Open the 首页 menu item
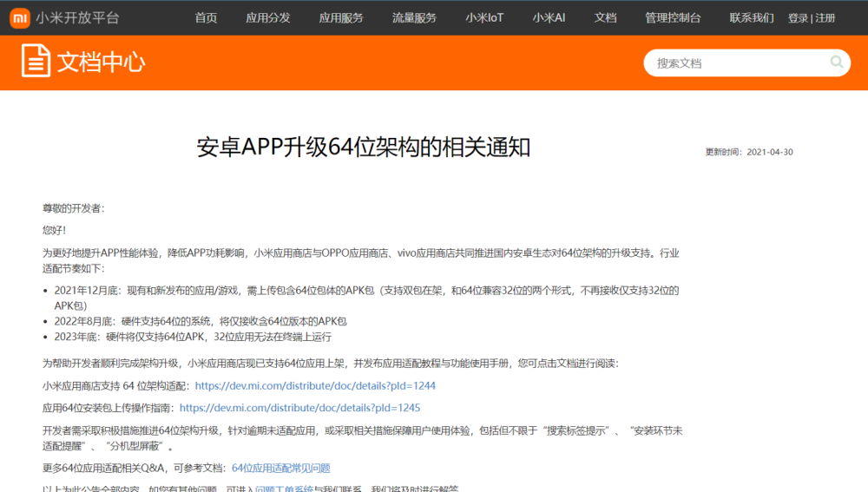 tap(206, 17)
